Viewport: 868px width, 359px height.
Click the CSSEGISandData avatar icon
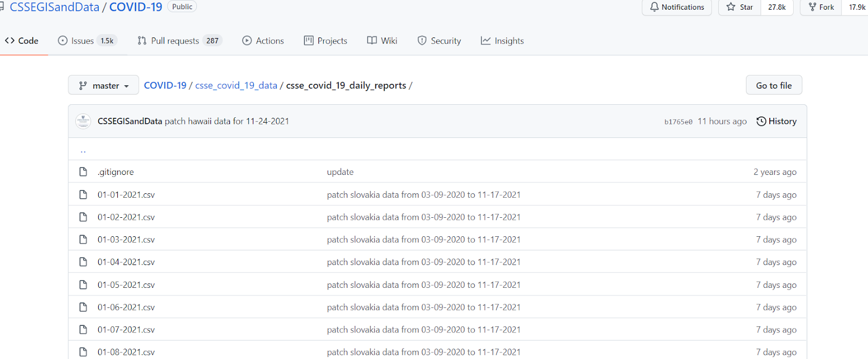pos(83,121)
